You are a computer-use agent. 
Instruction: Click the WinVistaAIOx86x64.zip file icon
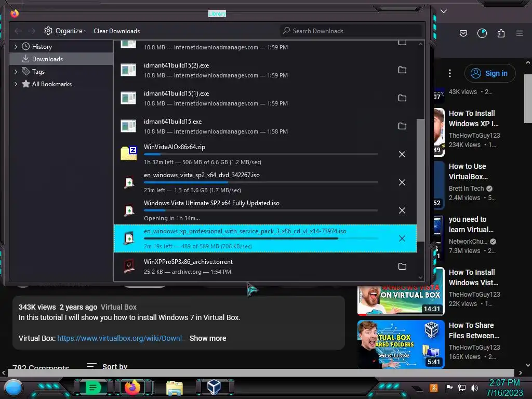(x=129, y=153)
